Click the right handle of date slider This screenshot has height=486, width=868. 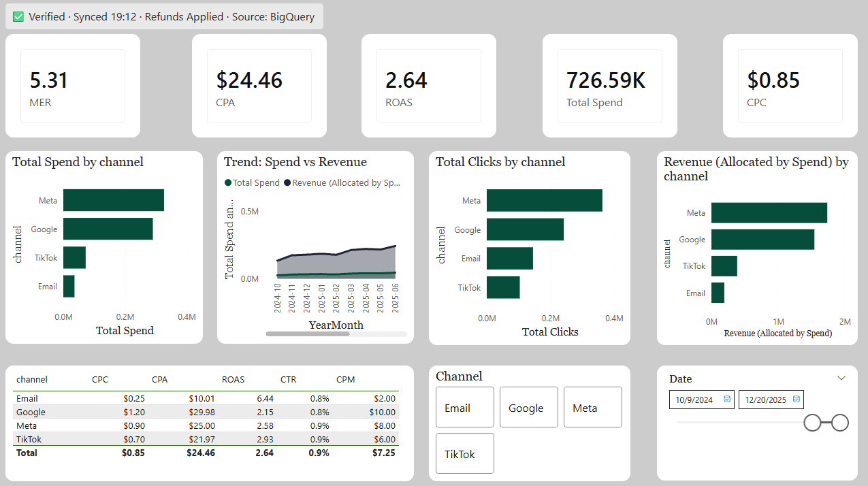pyautogui.click(x=840, y=423)
